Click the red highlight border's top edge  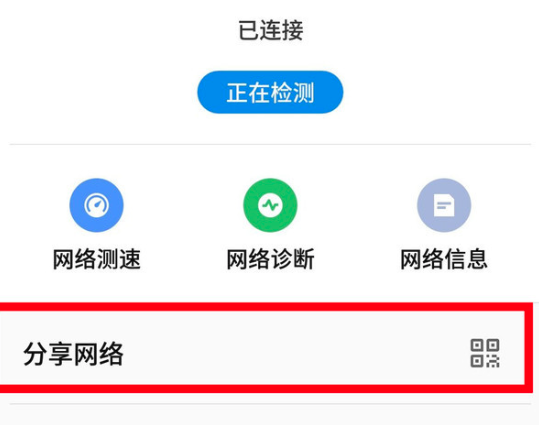[x=266, y=307]
